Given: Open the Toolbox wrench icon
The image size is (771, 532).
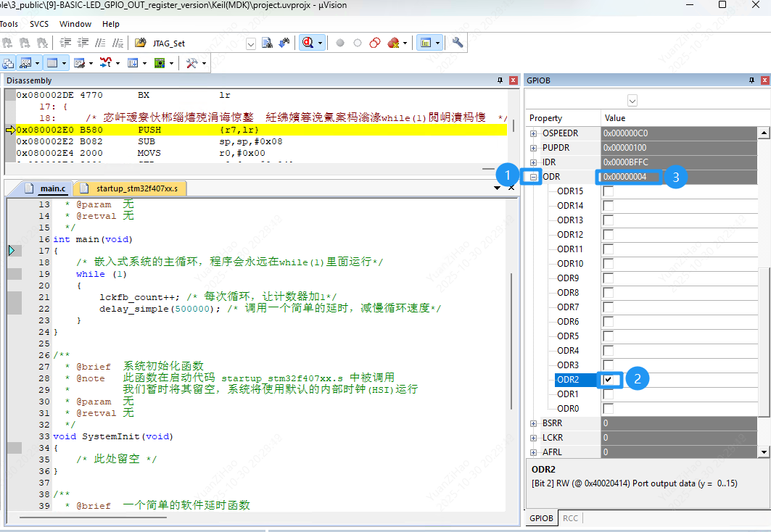Looking at the screenshot, I should coord(191,63).
